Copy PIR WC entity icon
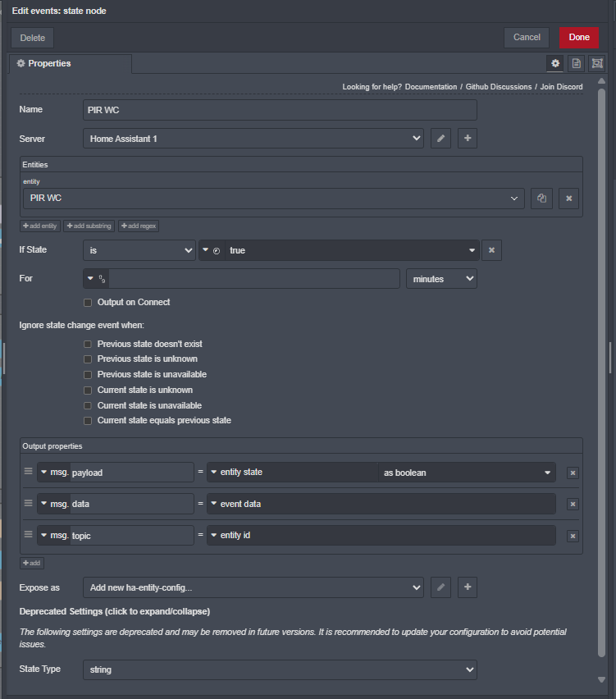Viewport: 616px width, 699px height. pos(541,198)
